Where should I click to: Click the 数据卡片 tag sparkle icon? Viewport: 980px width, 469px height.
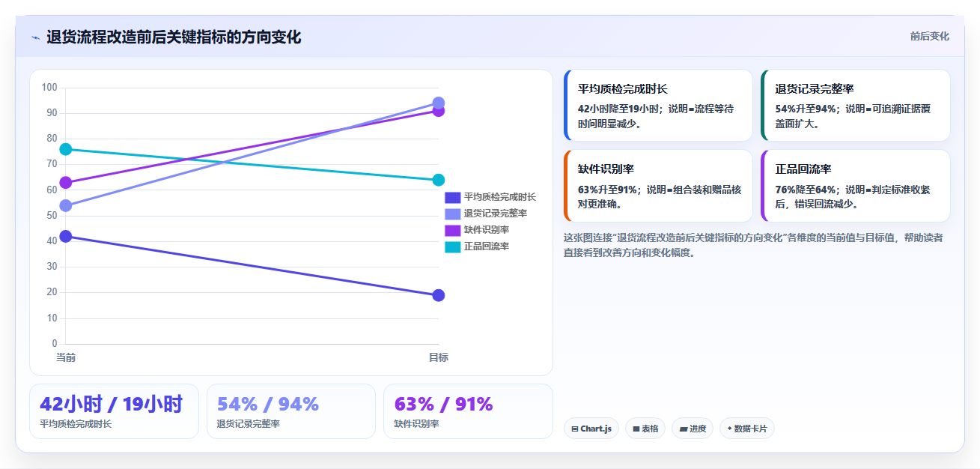[x=729, y=429]
